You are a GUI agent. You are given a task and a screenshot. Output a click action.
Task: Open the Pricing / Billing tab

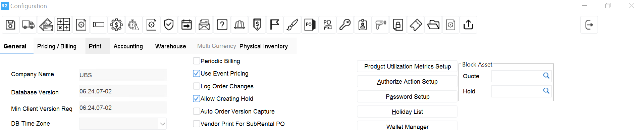click(x=57, y=46)
